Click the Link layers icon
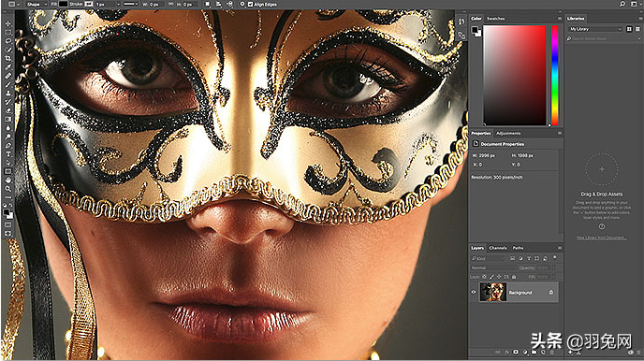The image size is (644, 361). 498,352
